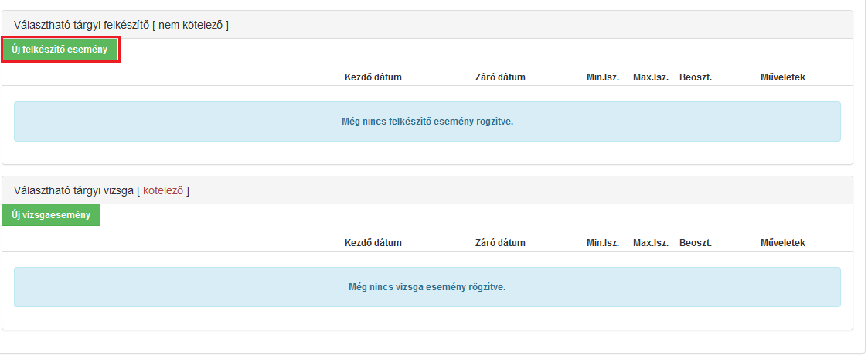The image size is (868, 356).
Task: Click the 'Még nincs felkészítő esemény rögzítve' notice
Action: (x=427, y=122)
